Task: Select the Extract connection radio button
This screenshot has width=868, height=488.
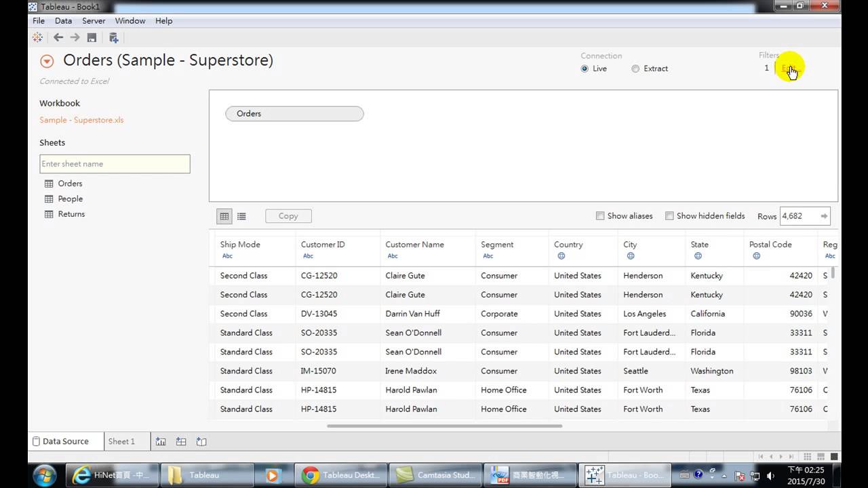Action: (635, 68)
